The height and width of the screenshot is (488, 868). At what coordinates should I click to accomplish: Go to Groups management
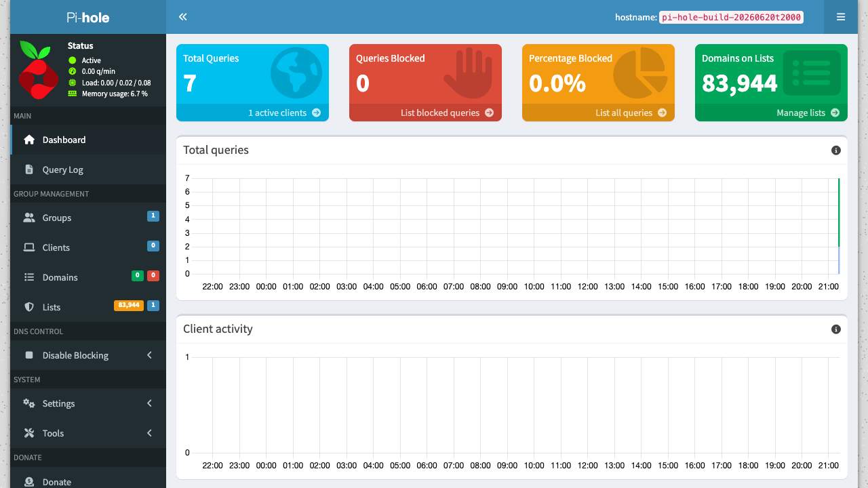tap(88, 218)
